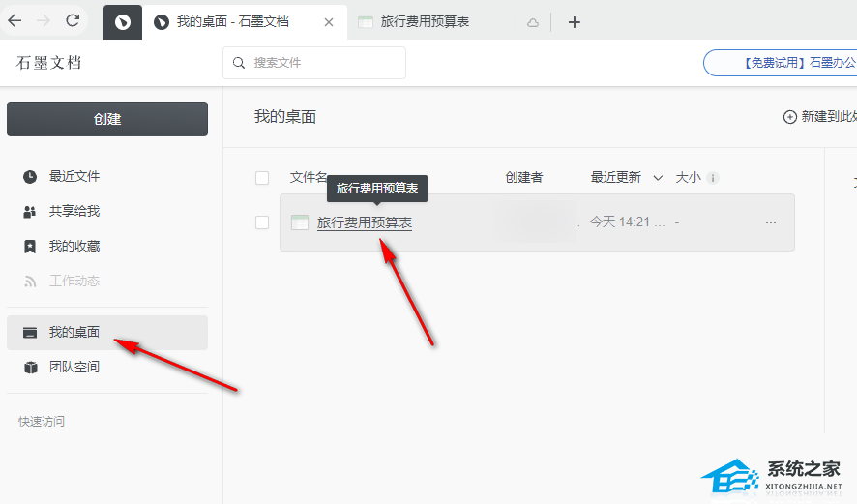Click the 大小 column header
Screen dimensions: 857x504
tap(688, 177)
